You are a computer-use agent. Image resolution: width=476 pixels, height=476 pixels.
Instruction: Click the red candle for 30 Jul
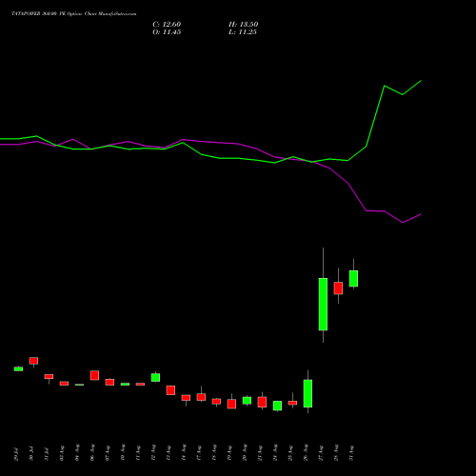[33, 361]
